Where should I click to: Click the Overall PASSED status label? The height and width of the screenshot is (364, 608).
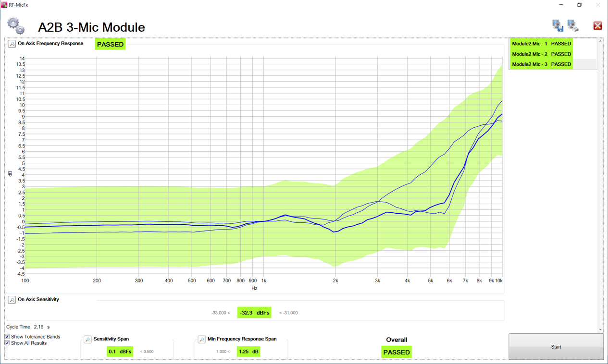point(397,352)
